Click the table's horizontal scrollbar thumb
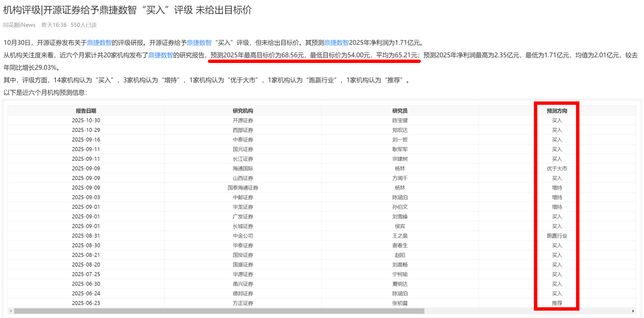Screen dimensions: 644x318 click(x=219, y=311)
